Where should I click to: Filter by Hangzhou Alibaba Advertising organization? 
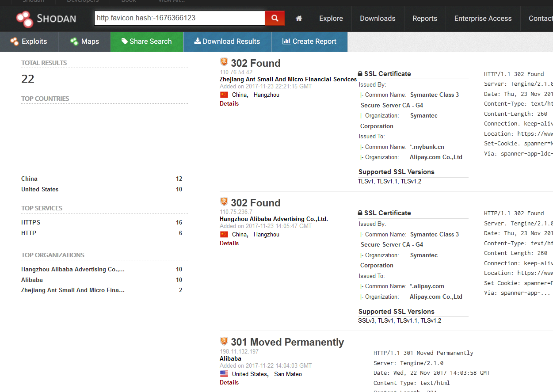click(73, 270)
